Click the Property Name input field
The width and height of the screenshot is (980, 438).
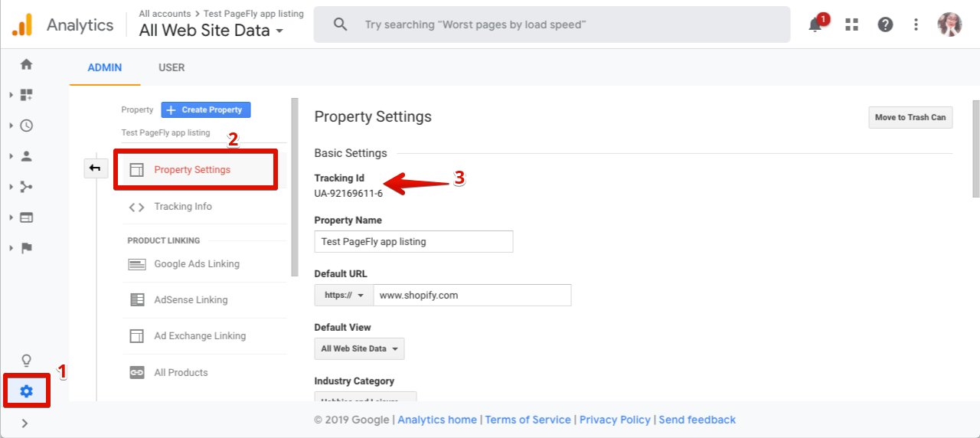[413, 241]
